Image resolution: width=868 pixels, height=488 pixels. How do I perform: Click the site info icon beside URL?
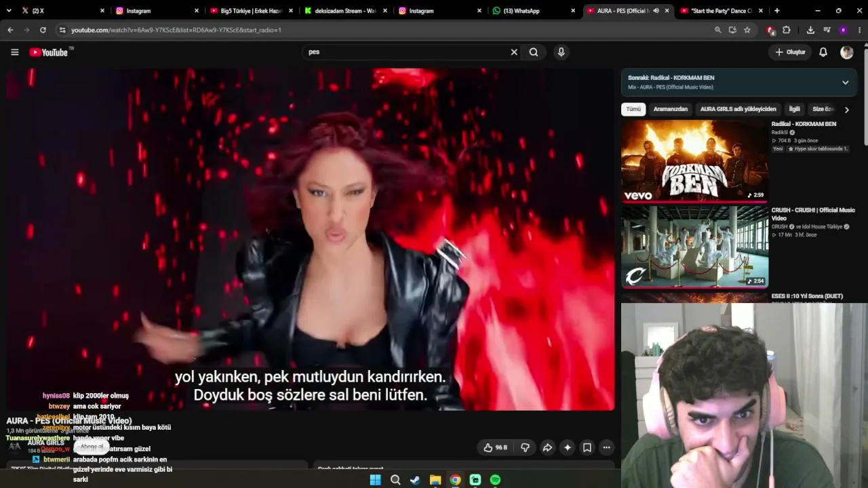[x=62, y=30]
